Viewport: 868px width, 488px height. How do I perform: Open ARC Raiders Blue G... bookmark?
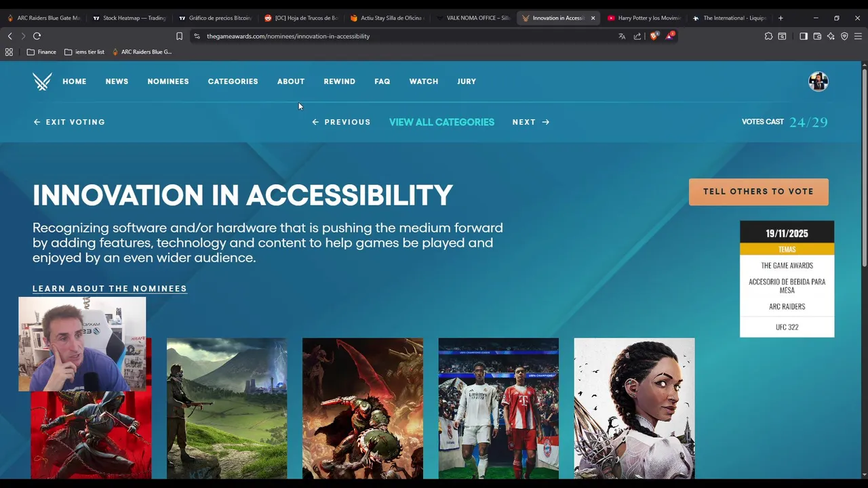(142, 52)
